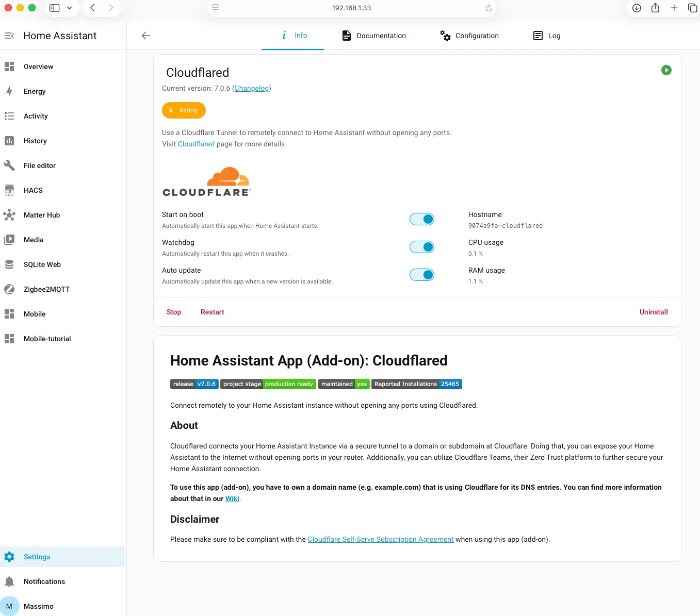Collapse the Home Assistant sidebar menu icon
This screenshot has width=700, height=616.
(x=9, y=36)
